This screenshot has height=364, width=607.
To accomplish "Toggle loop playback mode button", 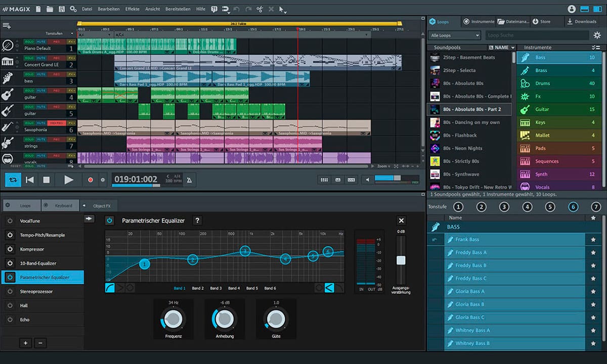I will [x=13, y=179].
